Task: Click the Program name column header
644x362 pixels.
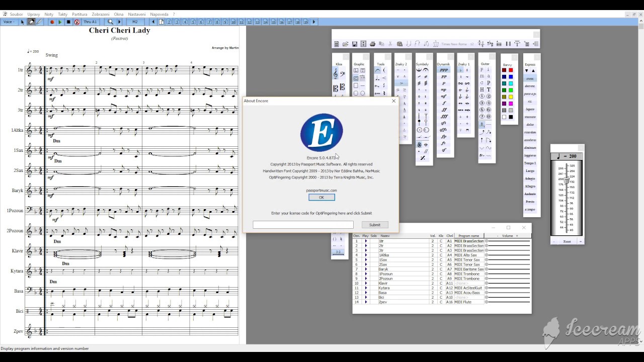Action: (469, 236)
